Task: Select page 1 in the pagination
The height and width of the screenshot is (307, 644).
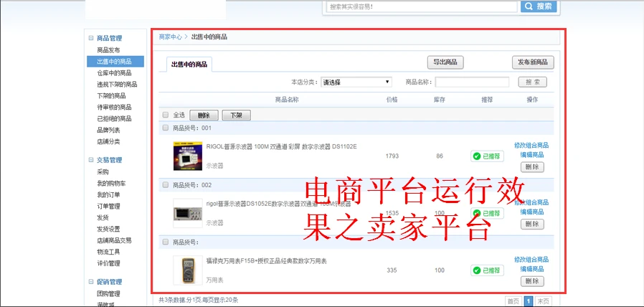Action: (x=529, y=301)
